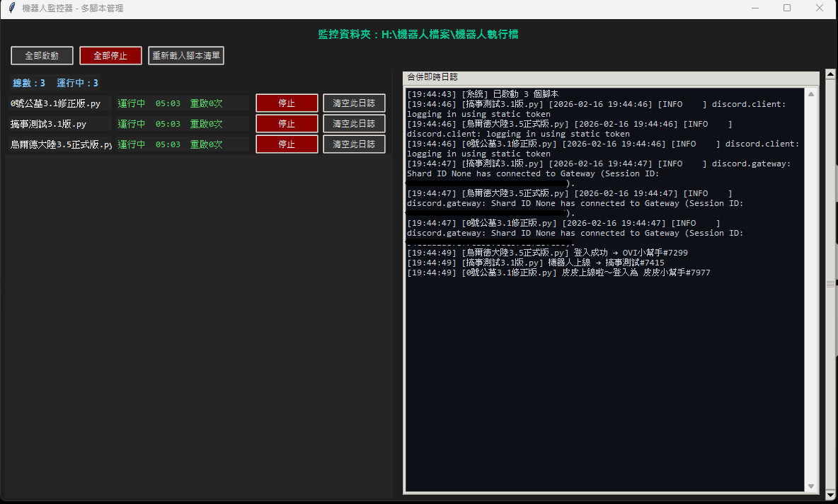Click log line 登入成功 → OVI小幫手#7299
This screenshot has height=504, width=838.
[x=547, y=253]
